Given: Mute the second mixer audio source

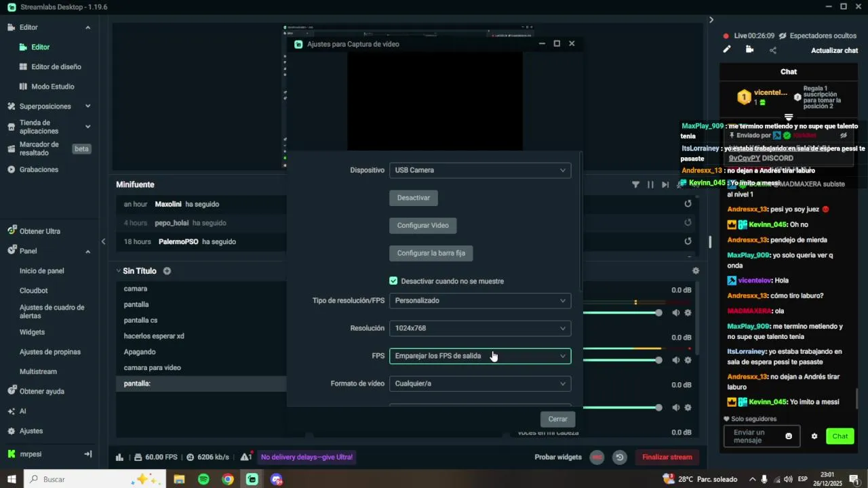Looking at the screenshot, I should [675, 360].
